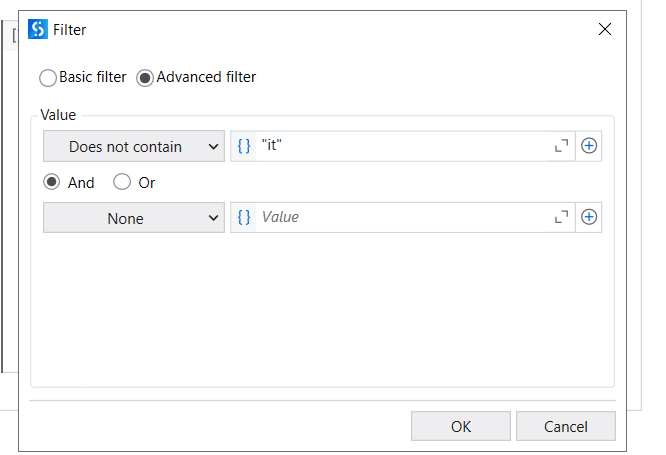Click the empty Value placeholder field
The height and width of the screenshot is (455, 666).
(x=400, y=217)
